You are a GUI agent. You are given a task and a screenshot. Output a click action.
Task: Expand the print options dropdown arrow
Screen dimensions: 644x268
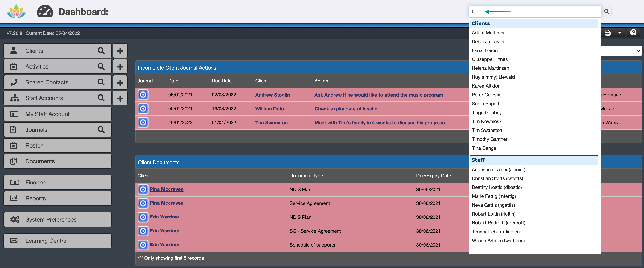pos(620,33)
